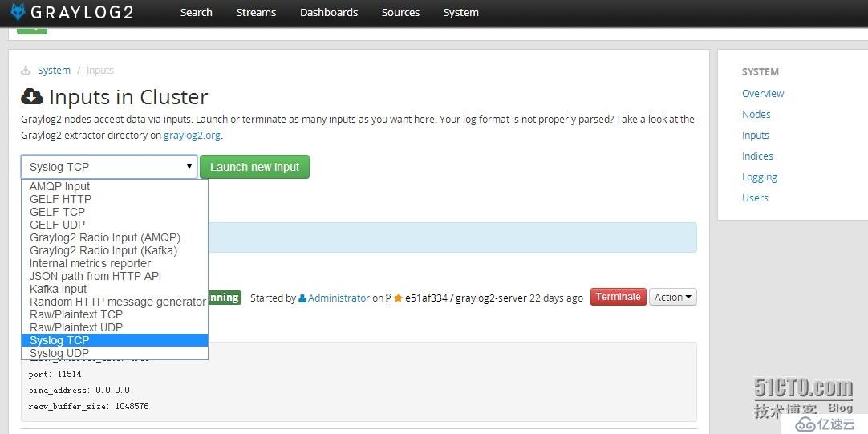Click the 'e51af334 / graylog2-server' node text
Screen dimensions: 868x434
click(466, 298)
